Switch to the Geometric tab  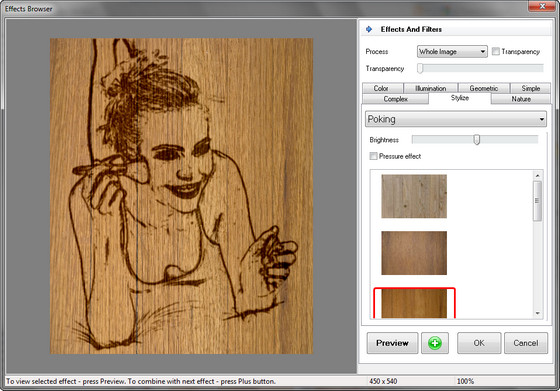coord(484,88)
